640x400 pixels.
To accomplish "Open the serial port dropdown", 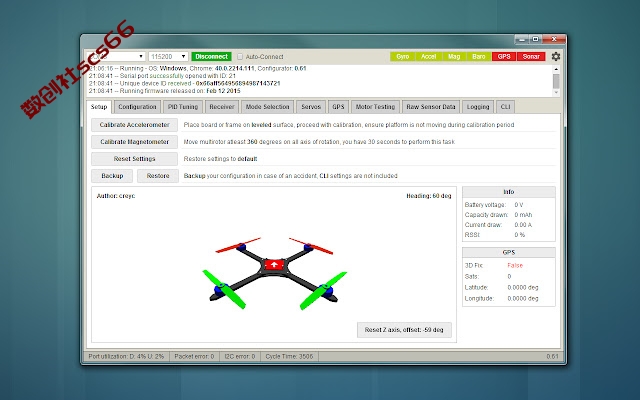I will [116, 56].
